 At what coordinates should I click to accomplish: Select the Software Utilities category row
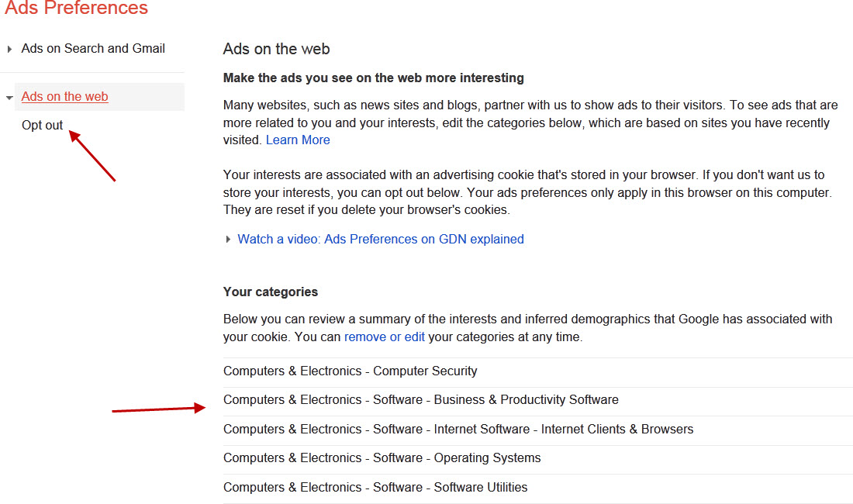click(x=375, y=488)
